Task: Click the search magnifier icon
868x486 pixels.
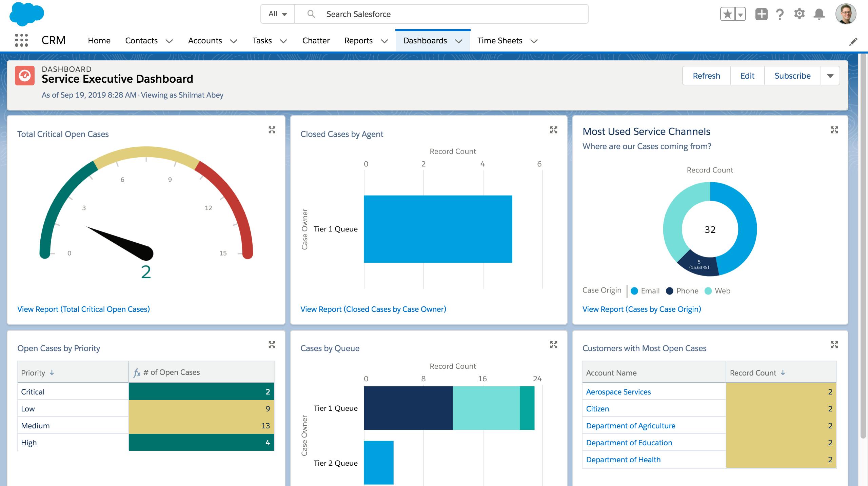Action: pyautogui.click(x=311, y=14)
